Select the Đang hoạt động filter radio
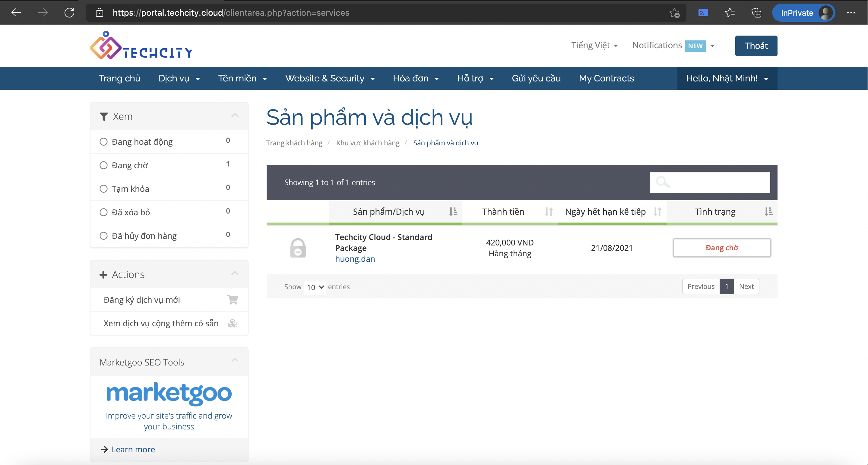The width and height of the screenshot is (868, 465). click(x=103, y=142)
